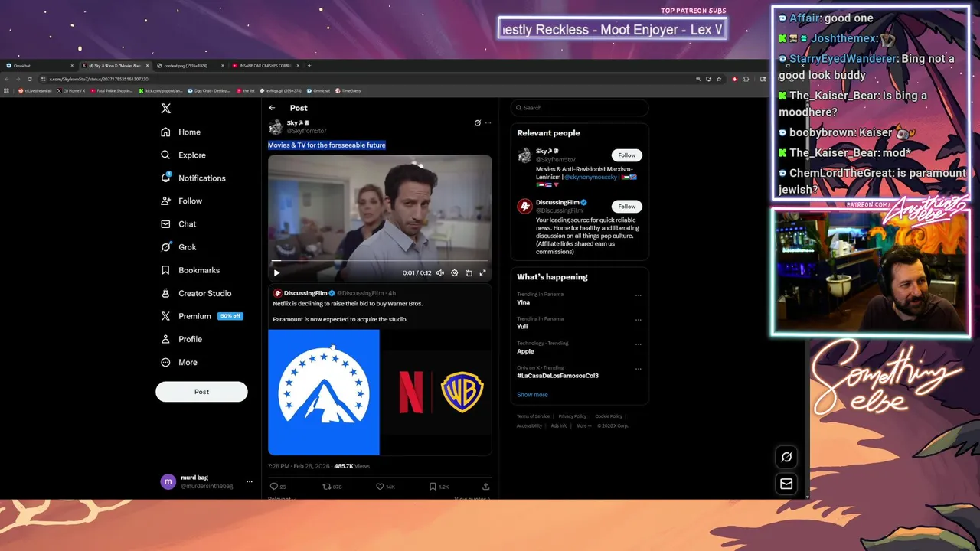The height and width of the screenshot is (551, 980).
Task: Open Explore in the sidebar
Action: [183, 155]
